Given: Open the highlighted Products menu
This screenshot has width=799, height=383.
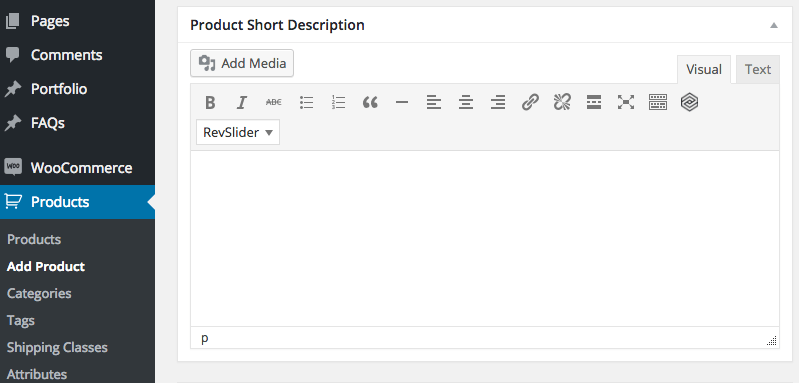Looking at the screenshot, I should [x=77, y=202].
